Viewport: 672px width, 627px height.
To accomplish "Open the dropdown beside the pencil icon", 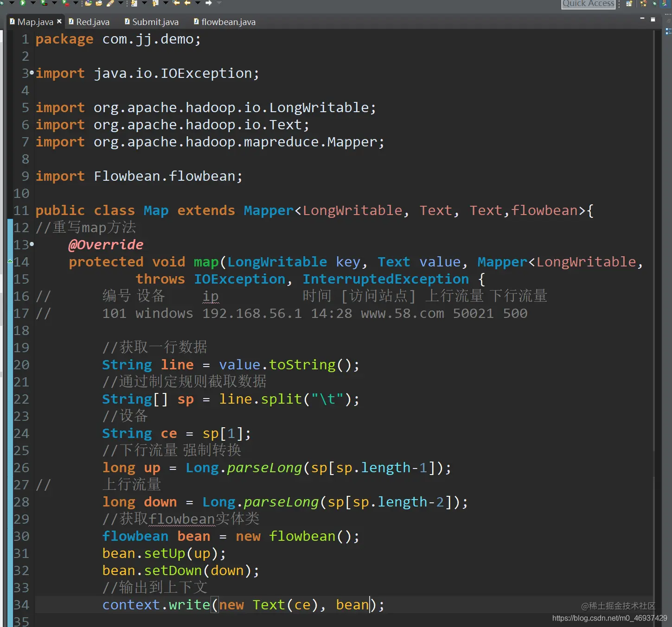I will pos(121,3).
